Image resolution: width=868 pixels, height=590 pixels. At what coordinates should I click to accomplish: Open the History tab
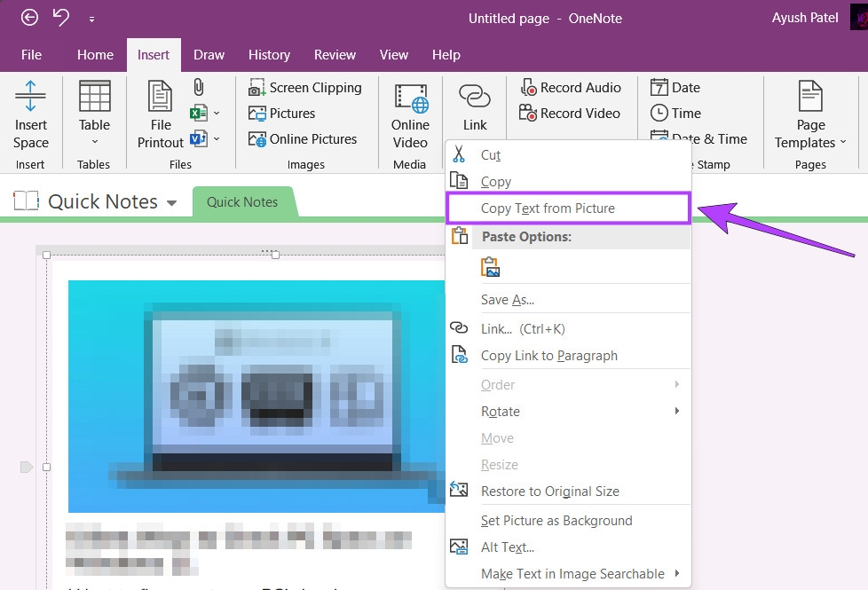tap(269, 55)
